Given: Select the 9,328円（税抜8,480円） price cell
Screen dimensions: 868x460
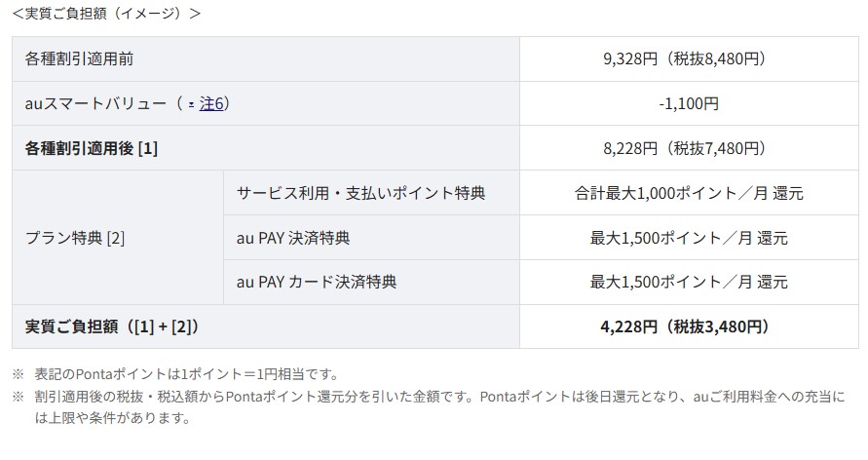Looking at the screenshot, I should (x=689, y=58).
